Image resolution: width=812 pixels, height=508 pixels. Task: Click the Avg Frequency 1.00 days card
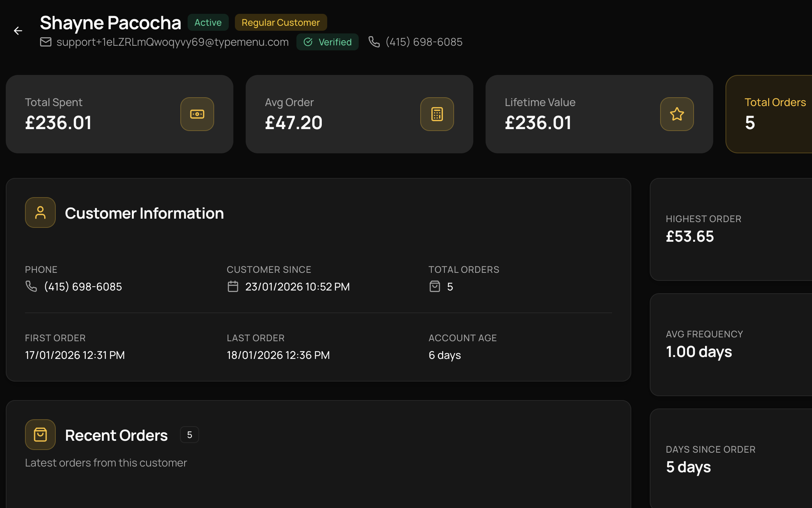(x=730, y=345)
